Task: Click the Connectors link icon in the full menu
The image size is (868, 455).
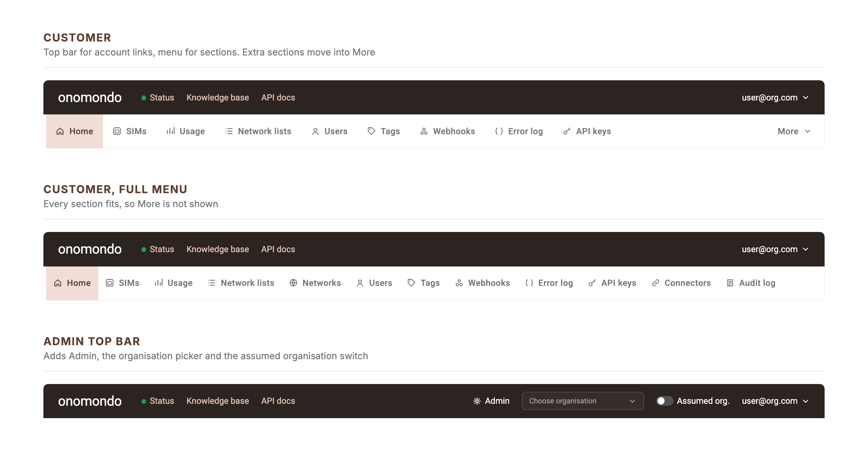Action: click(x=656, y=283)
